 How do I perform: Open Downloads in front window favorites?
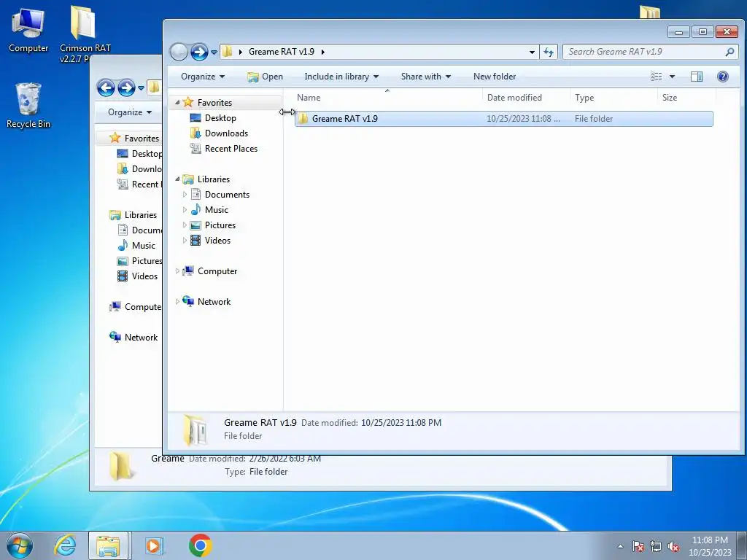[x=226, y=133]
